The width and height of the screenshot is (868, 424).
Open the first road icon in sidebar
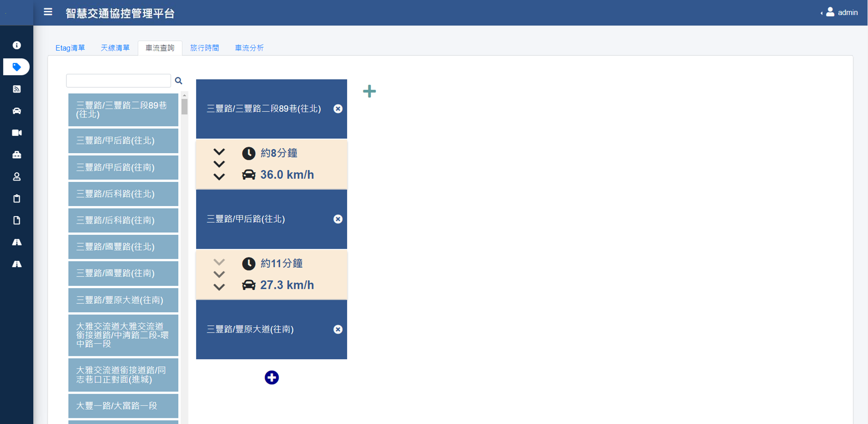click(16, 242)
